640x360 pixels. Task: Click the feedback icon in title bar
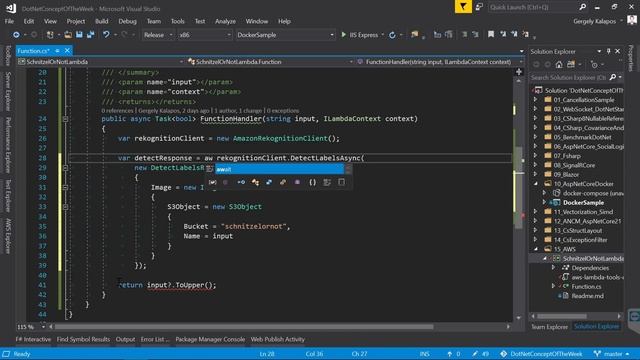coord(479,7)
